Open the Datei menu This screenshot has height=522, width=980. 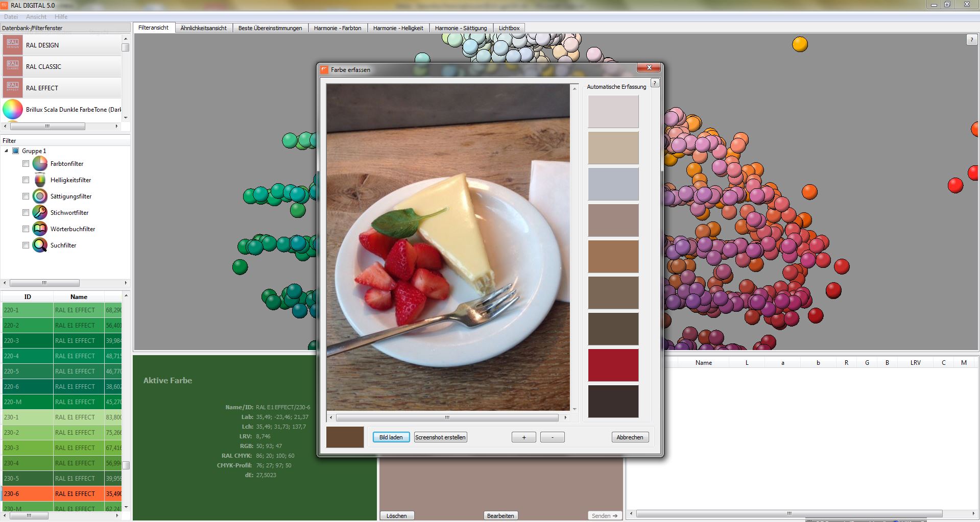click(x=11, y=17)
